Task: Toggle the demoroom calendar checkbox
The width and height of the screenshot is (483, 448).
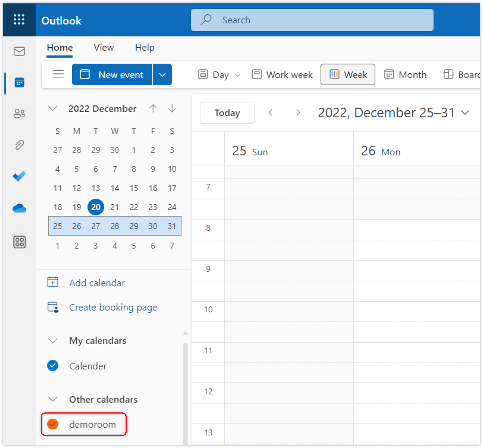Action: (53, 424)
